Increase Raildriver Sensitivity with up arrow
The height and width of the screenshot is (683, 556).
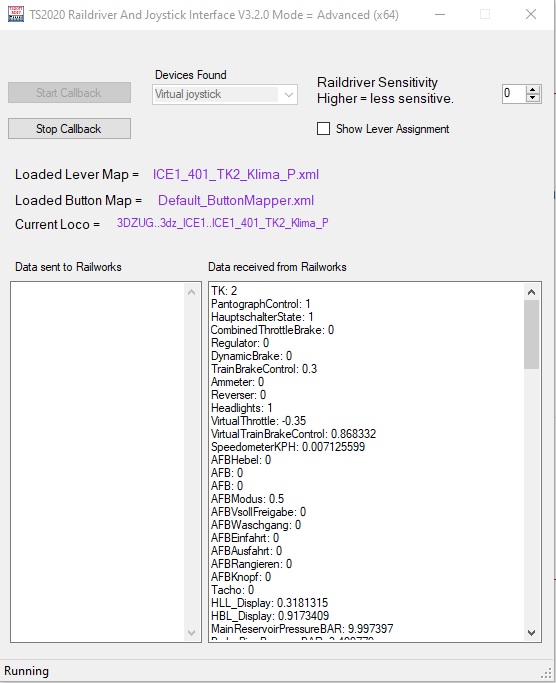(532, 89)
